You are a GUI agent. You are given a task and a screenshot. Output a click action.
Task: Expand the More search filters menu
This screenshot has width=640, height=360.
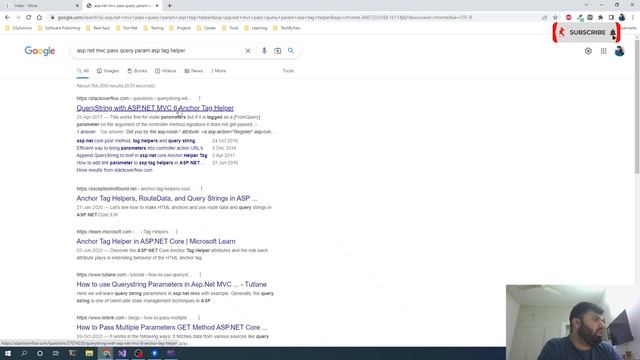(219, 71)
